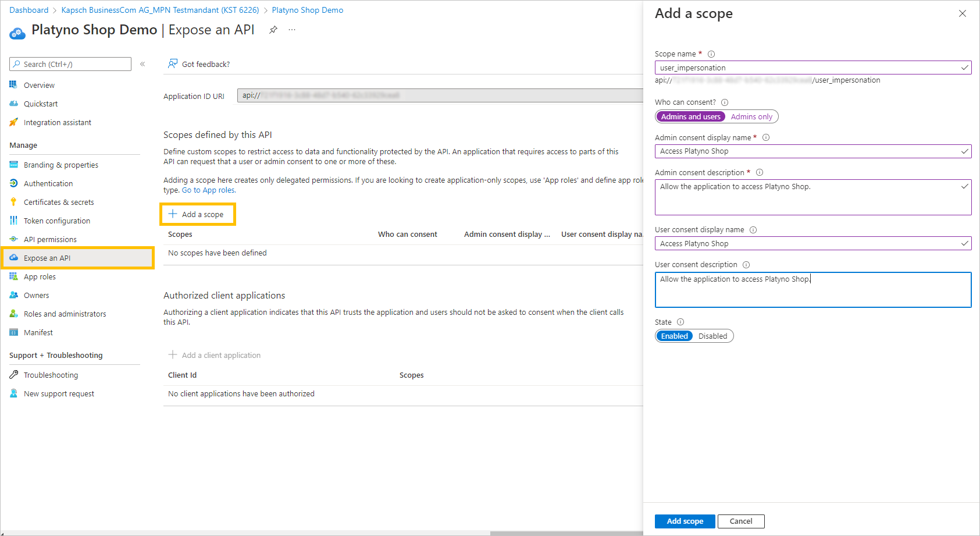
Task: Open Authentication page in sidebar
Action: 48,184
